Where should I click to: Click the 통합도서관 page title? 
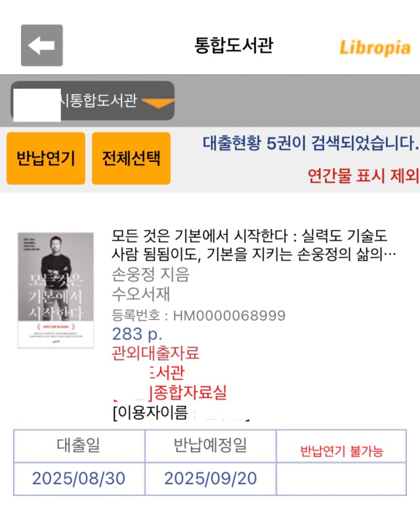coord(234,45)
